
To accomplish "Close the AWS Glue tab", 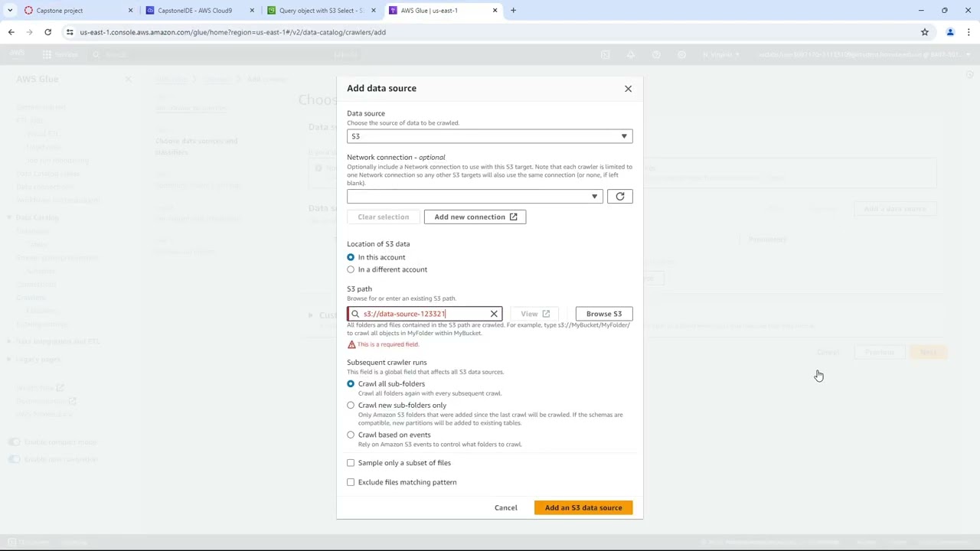I will coord(495,11).
